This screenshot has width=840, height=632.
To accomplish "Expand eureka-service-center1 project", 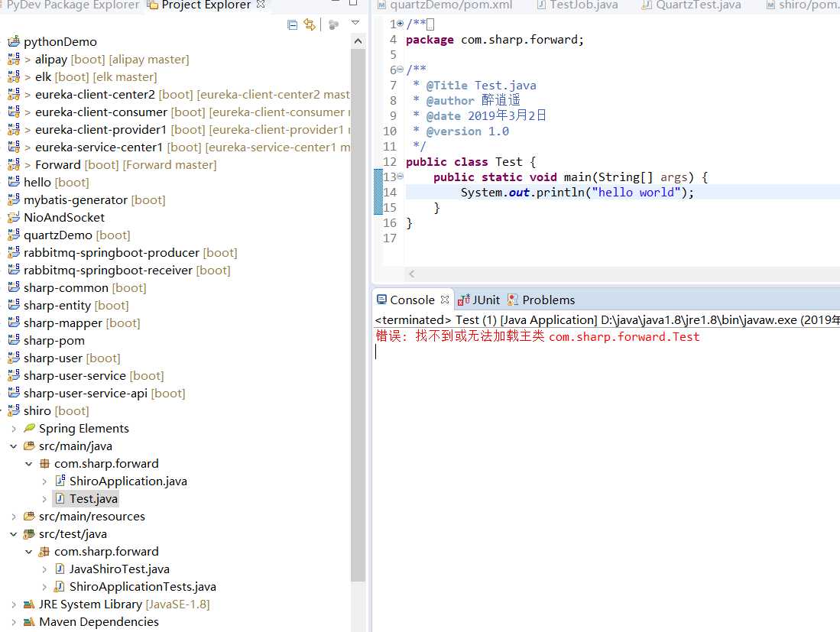I will coord(28,147).
